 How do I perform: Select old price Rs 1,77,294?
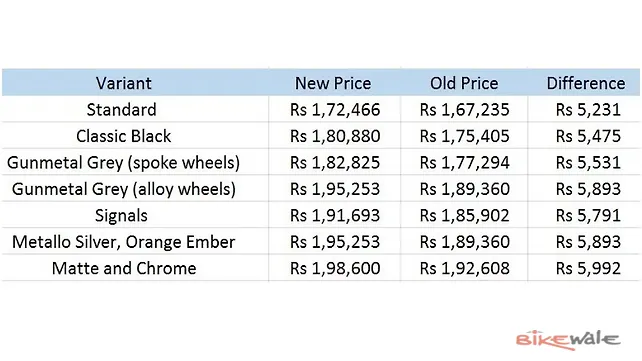(465, 163)
